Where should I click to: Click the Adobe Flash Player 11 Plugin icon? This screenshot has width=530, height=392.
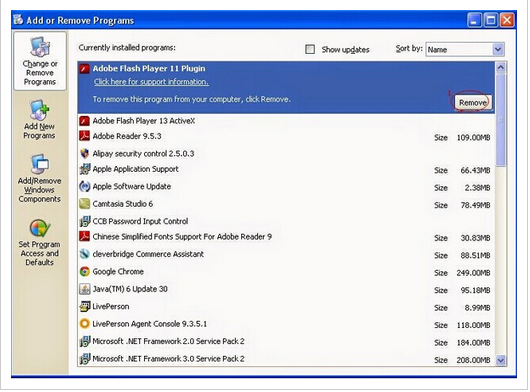[85, 69]
